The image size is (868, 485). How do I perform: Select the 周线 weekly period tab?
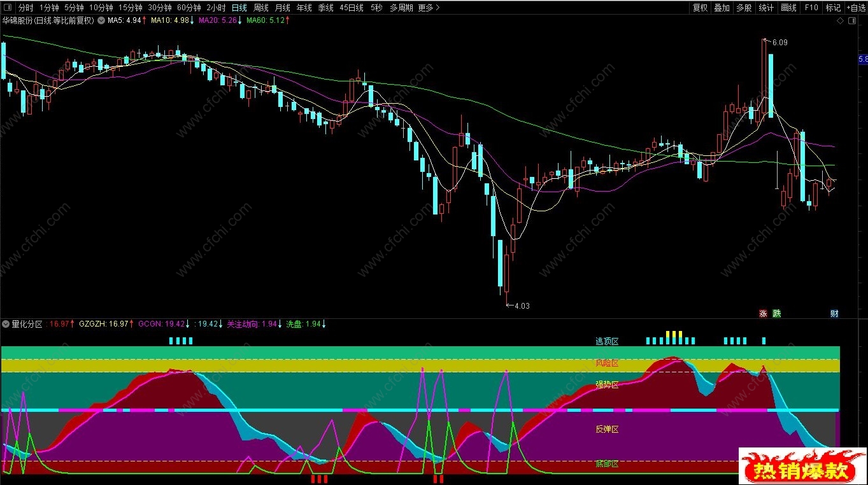click(x=261, y=8)
